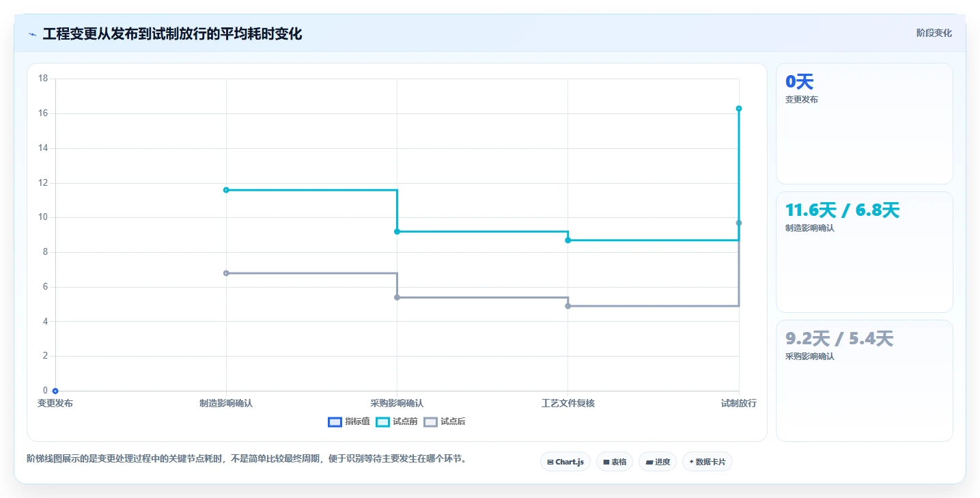Viewport: 980px width, 498px height.
Task: Click the 采购影响确认 x-axis label
Action: coord(397,404)
